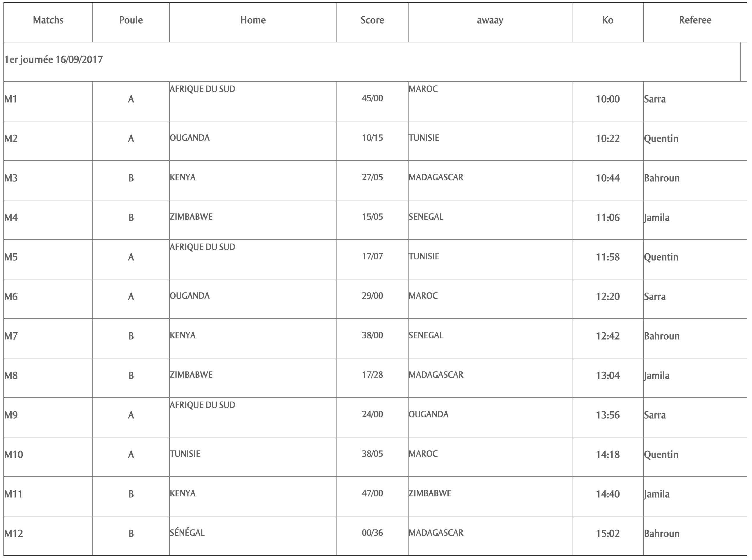This screenshot has width=752, height=560.
Task: Click OUGANDA home team in M2 row
Action: click(x=190, y=138)
